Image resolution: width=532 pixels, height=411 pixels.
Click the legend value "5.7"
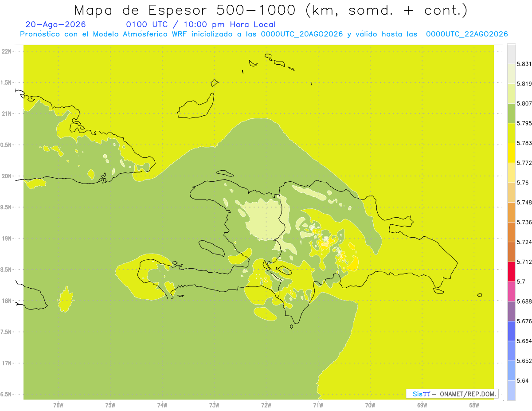coord(521,282)
